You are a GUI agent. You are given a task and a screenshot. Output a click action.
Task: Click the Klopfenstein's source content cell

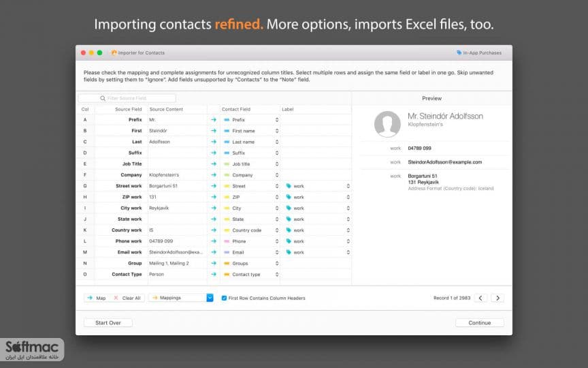[x=164, y=175]
